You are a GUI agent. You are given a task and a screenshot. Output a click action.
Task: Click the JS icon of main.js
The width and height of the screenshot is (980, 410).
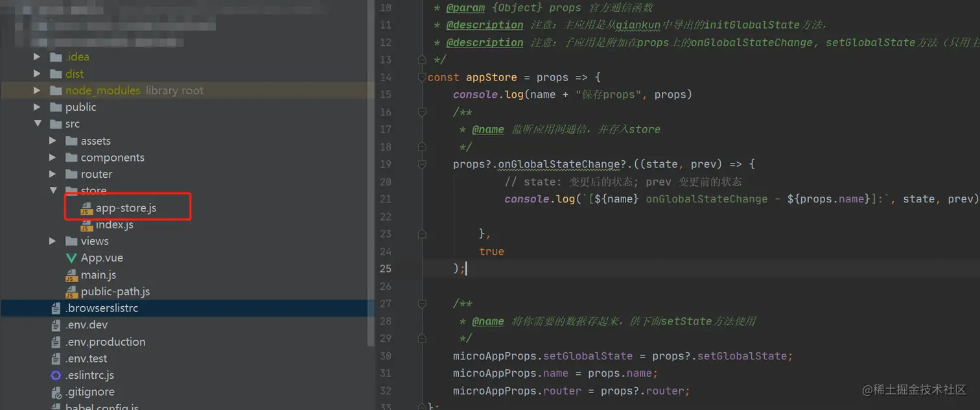tap(71, 275)
